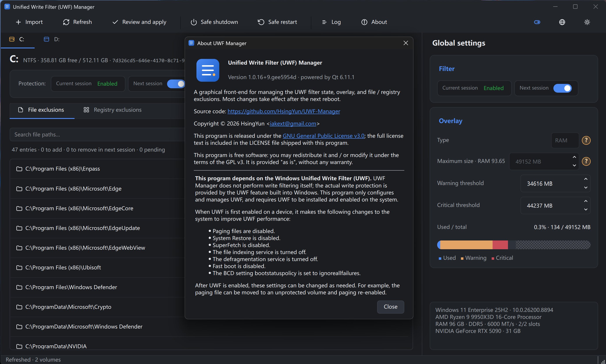Click the Critical threshold 44237 MB field
Screen dimensions: 606x364
coord(555,206)
